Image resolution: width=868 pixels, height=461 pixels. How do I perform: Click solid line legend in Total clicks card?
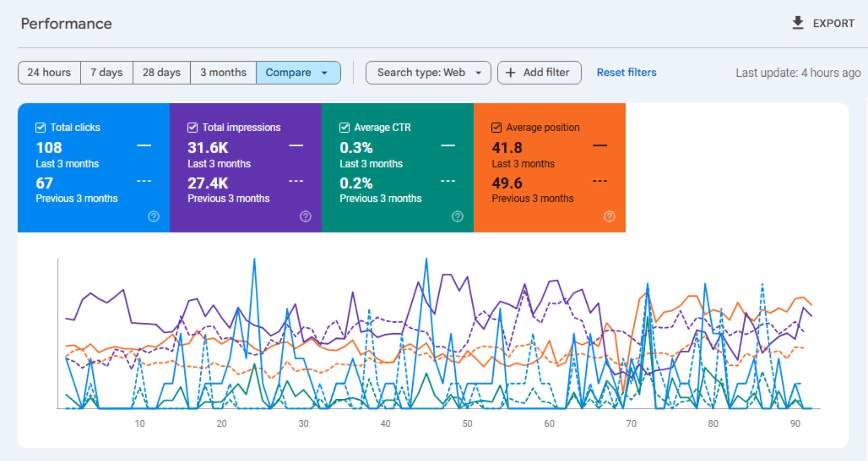pyautogui.click(x=144, y=146)
